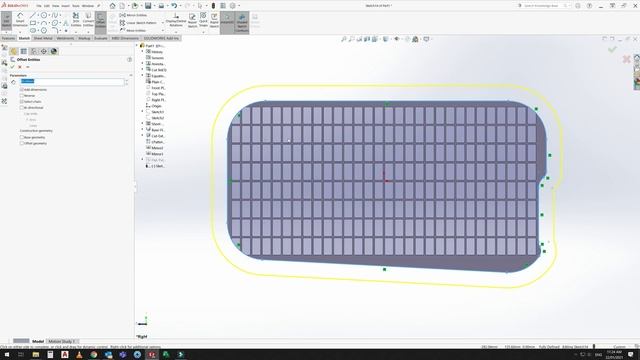Open the MBD Dimensions tab

125,38
